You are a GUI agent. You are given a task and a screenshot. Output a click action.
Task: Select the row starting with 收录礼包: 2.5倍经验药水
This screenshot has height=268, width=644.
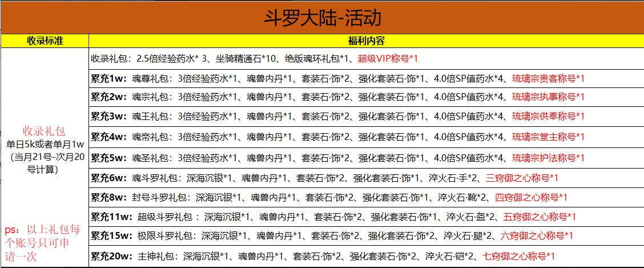pyautogui.click(x=366, y=58)
